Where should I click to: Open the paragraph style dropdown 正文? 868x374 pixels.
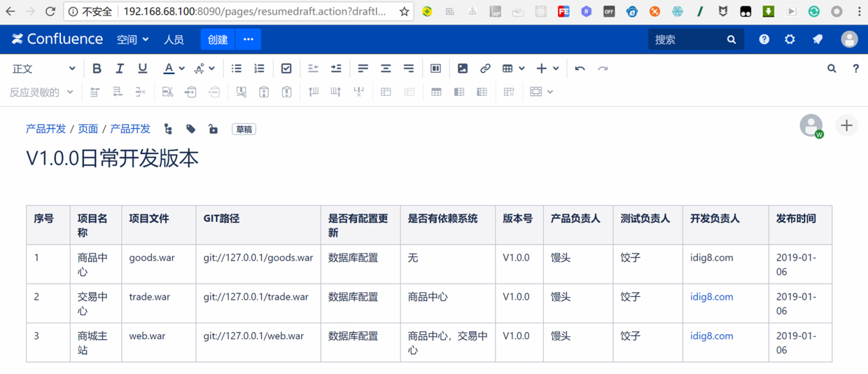(44, 69)
